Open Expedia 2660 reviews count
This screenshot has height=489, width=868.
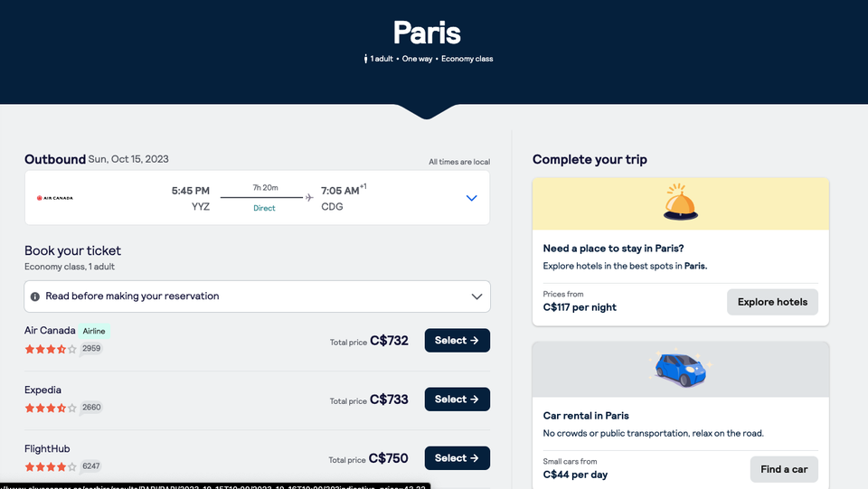pos(91,408)
